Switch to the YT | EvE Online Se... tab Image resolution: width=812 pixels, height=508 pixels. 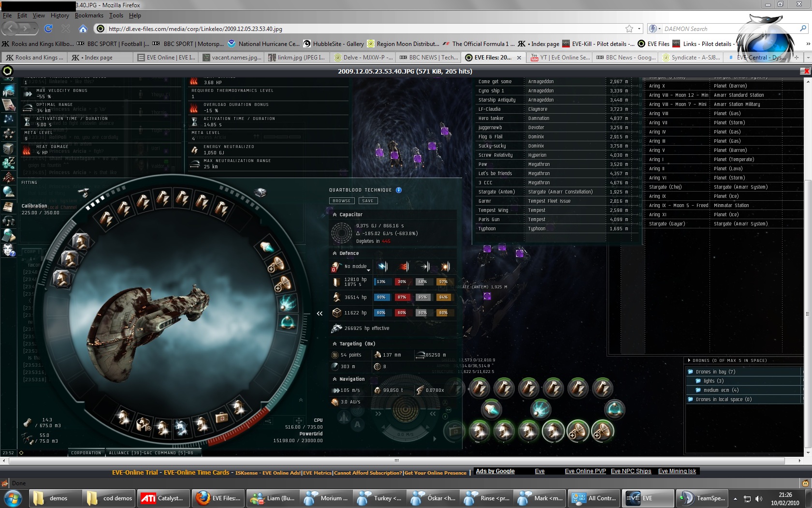[560, 57]
